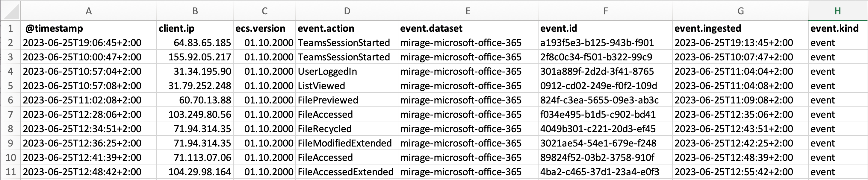The image size is (868, 180).
Task: Select column A header
Action: click(89, 11)
